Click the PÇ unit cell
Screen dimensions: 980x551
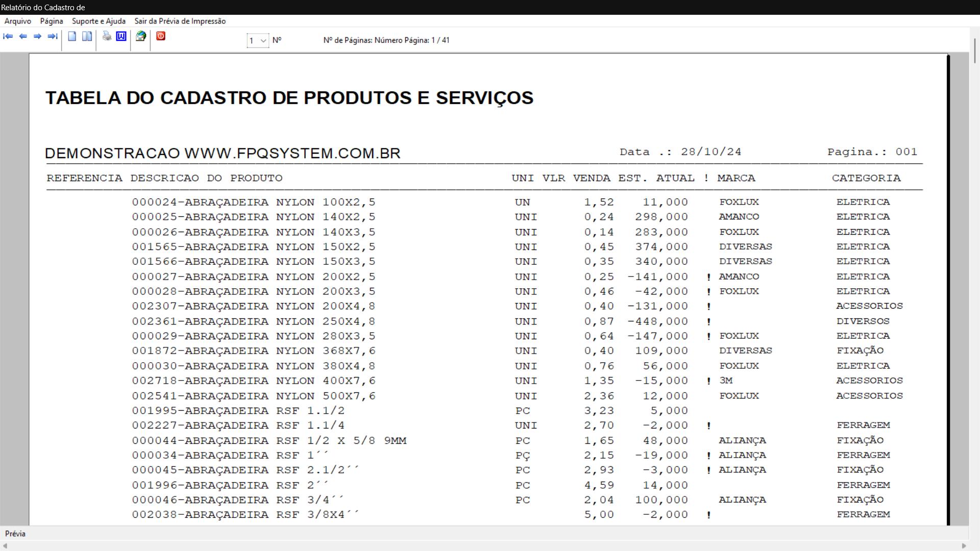coord(523,456)
